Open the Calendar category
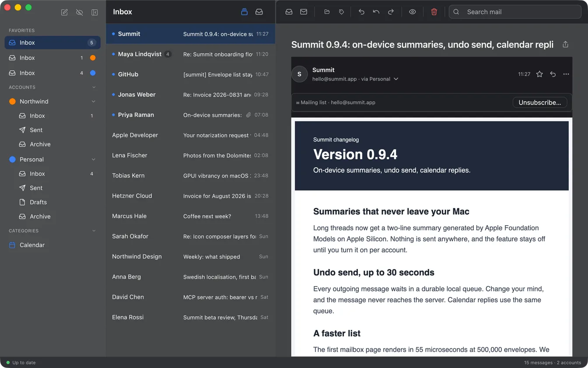This screenshot has height=368, width=588. (x=52, y=245)
